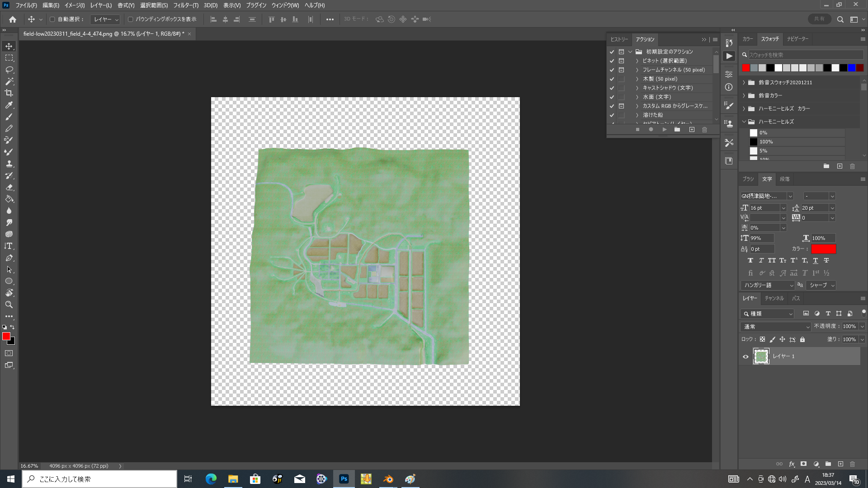
Task: Open the font family dropdown
Action: point(790,196)
